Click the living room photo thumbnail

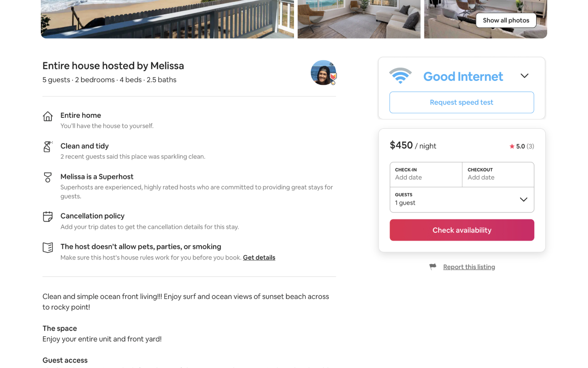point(359,19)
